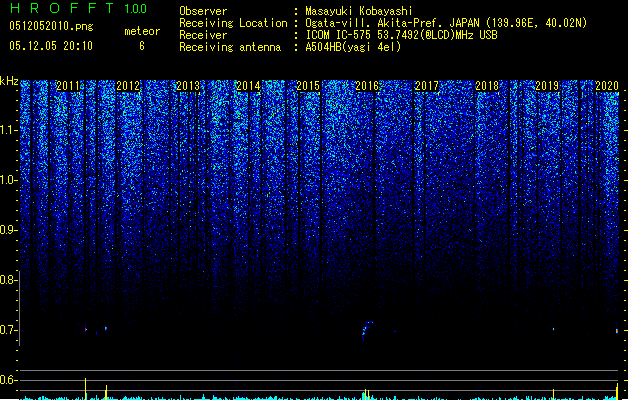Click the 2012 time marker
629x400 pixels.
[x=128, y=86]
